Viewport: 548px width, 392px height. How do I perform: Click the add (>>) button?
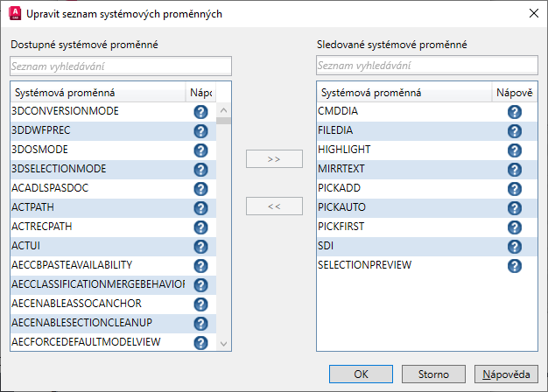(274, 159)
